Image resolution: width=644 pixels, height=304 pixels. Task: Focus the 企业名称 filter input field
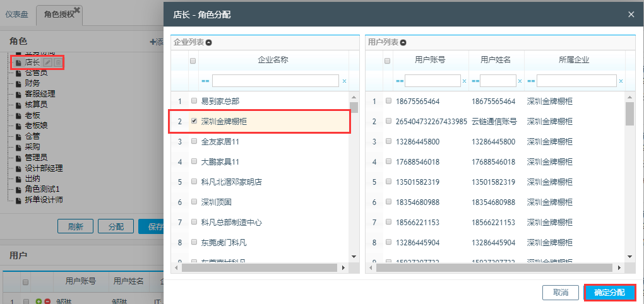275,81
